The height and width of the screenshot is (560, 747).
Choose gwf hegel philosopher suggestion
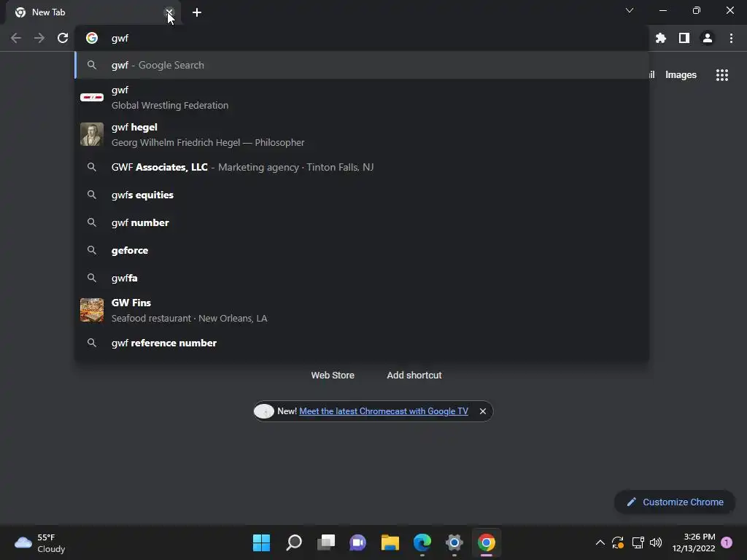pyautogui.click(x=362, y=135)
